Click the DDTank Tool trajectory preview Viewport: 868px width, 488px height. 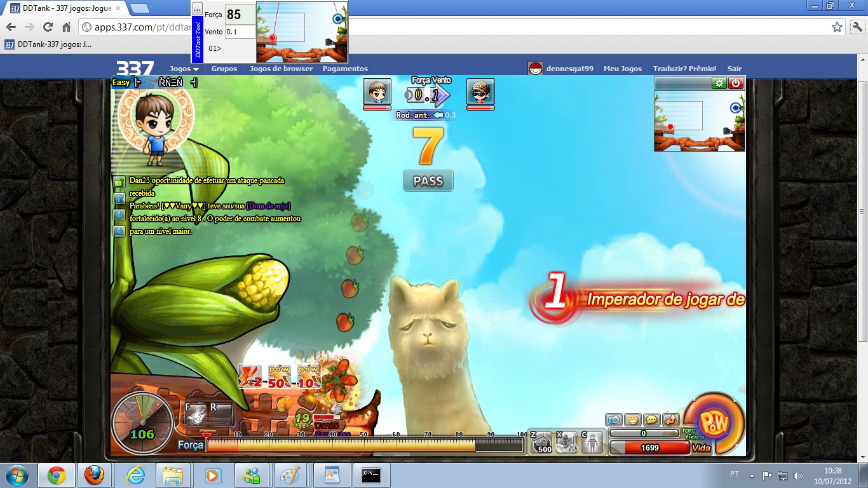click(x=302, y=31)
